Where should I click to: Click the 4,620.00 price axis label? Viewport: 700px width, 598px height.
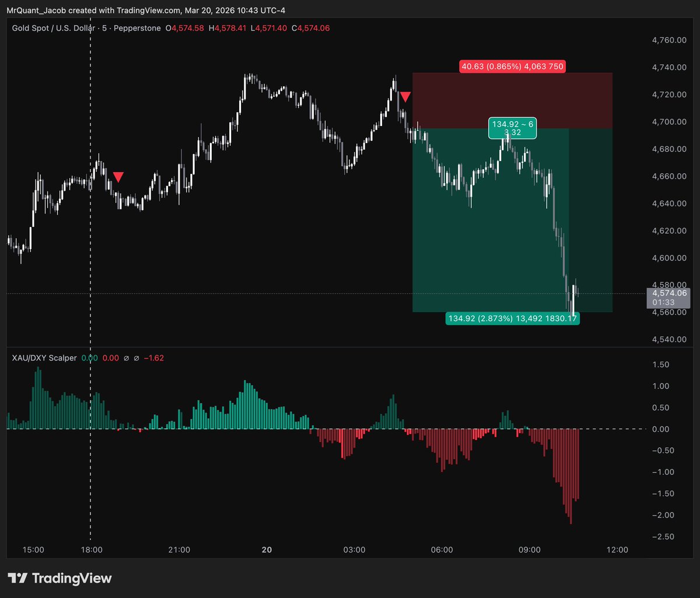668,230
